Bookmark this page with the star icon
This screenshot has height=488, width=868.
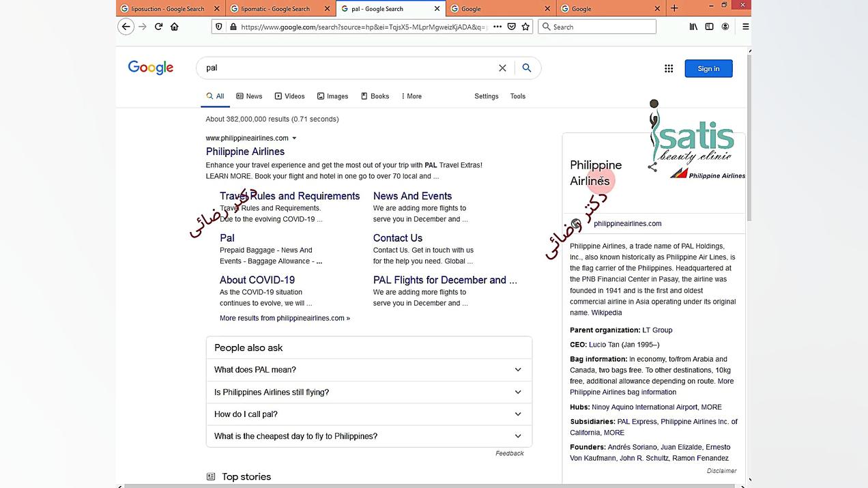525,27
